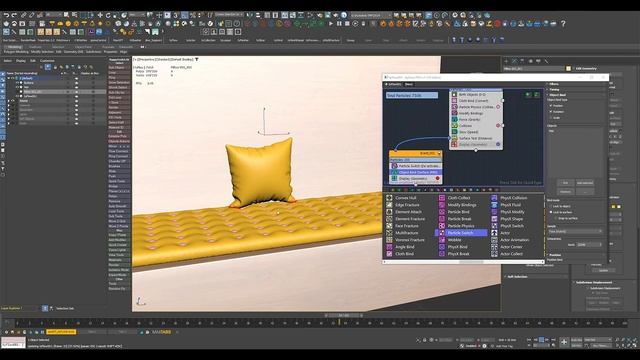This screenshot has height=360, width=640.
Task: Open Select menu in Scene Explorer
Action: click(x=7, y=61)
